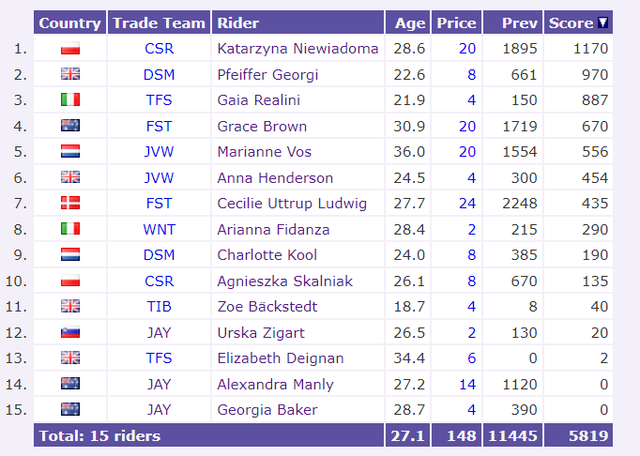Open Elizabeth Deignan rider page
640x456 pixels.
tap(280, 358)
